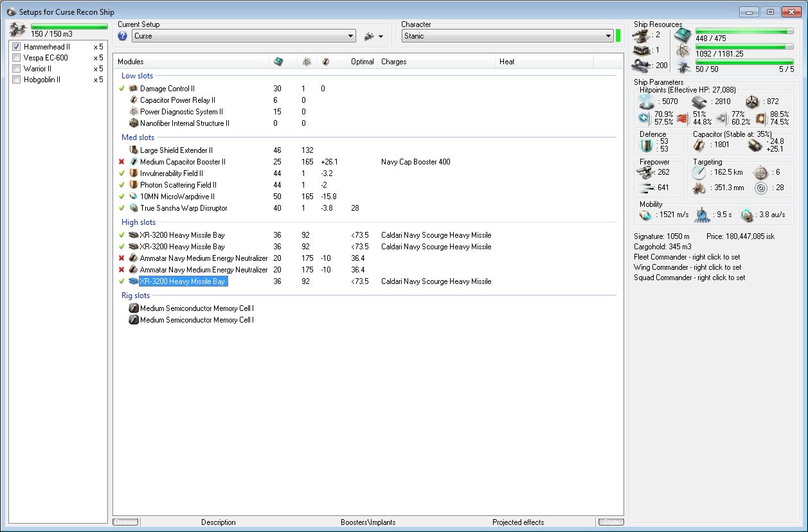Click the calibration icon showing 200

pos(642,65)
